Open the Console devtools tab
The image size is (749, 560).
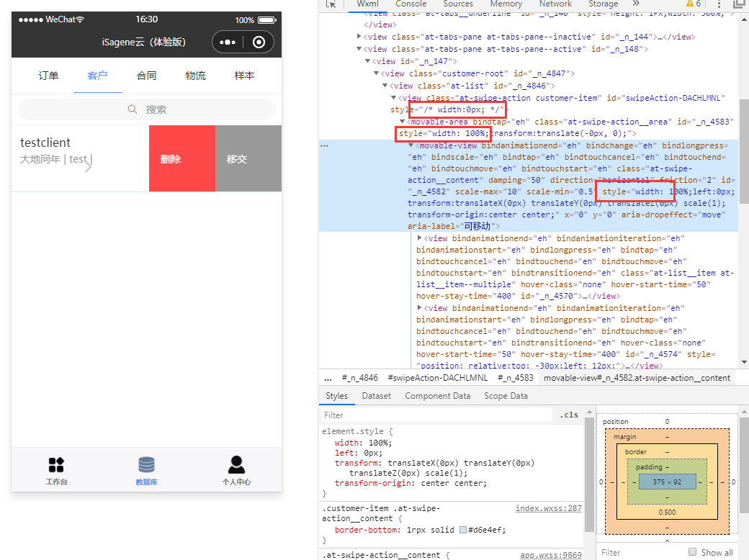tap(411, 4)
